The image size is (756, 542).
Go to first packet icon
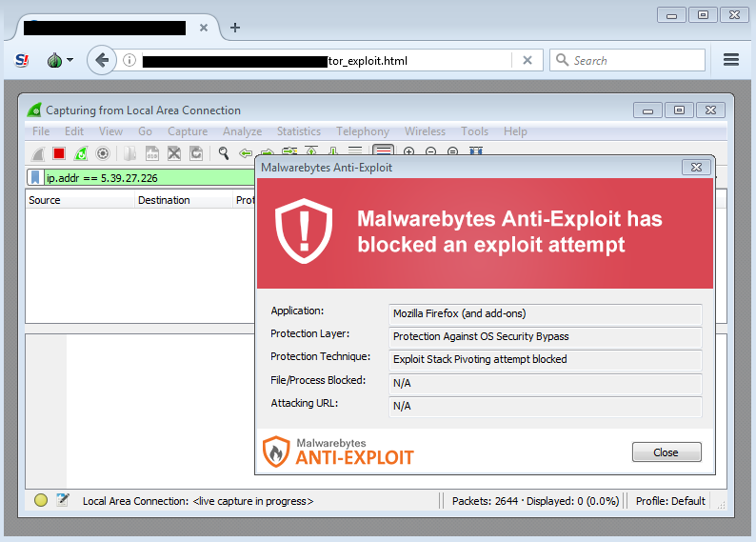click(311, 151)
